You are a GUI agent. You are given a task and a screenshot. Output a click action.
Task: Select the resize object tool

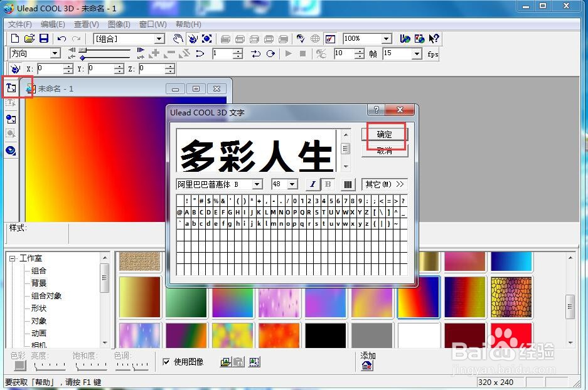click(x=207, y=38)
